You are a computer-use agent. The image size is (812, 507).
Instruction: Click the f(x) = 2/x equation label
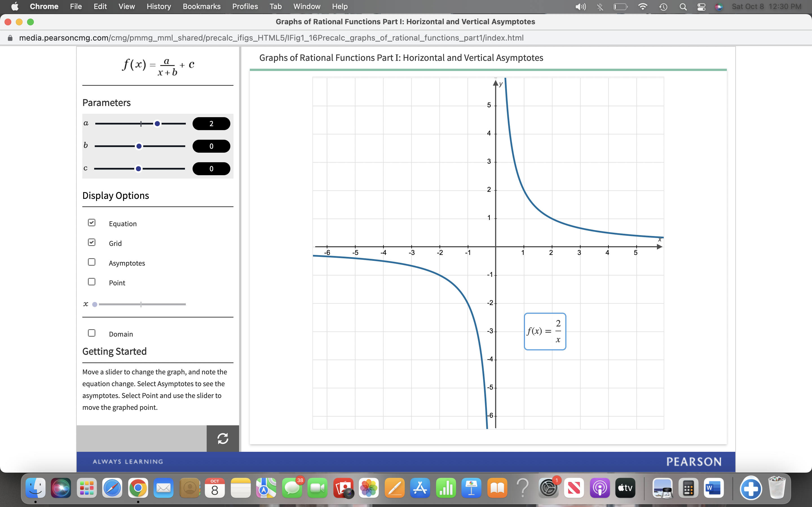click(545, 331)
